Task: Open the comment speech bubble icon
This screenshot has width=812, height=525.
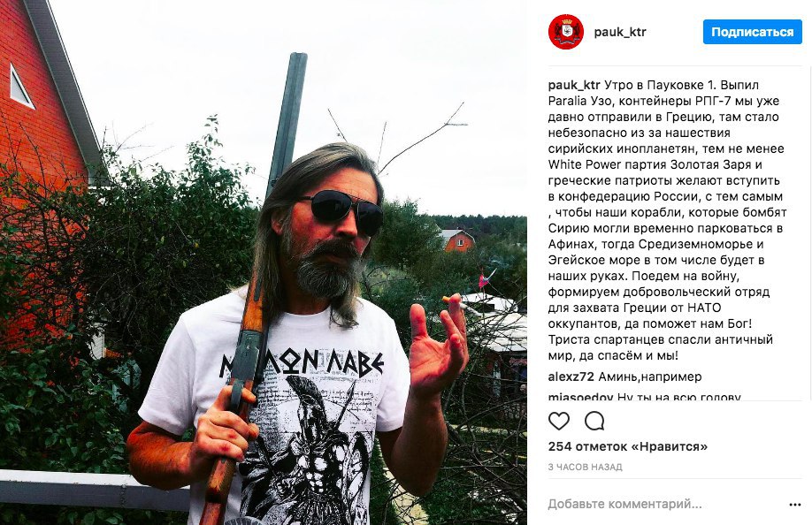Action: click(594, 421)
